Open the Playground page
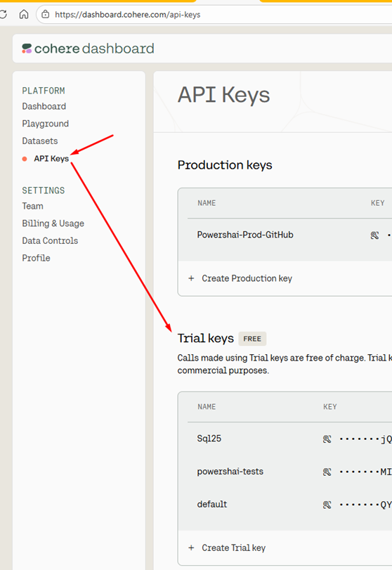This screenshot has width=392, height=570. pyautogui.click(x=46, y=124)
